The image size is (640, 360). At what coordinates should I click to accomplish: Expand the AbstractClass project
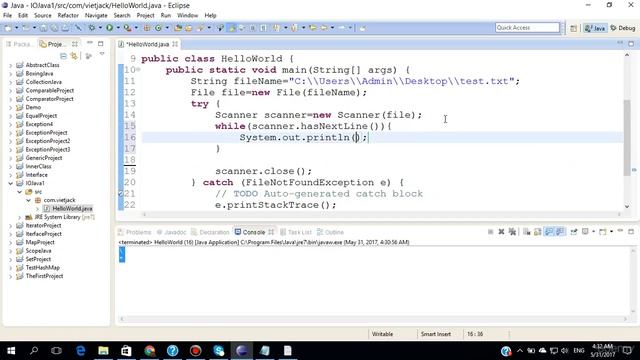11,65
